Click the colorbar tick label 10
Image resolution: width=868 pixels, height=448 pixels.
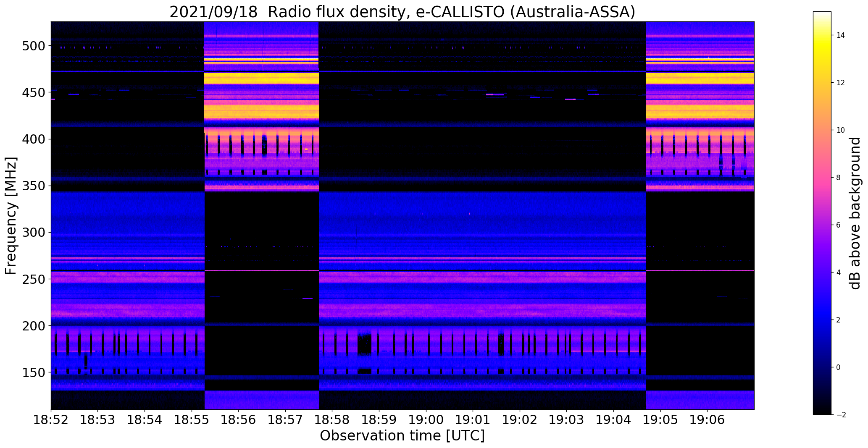click(x=841, y=130)
